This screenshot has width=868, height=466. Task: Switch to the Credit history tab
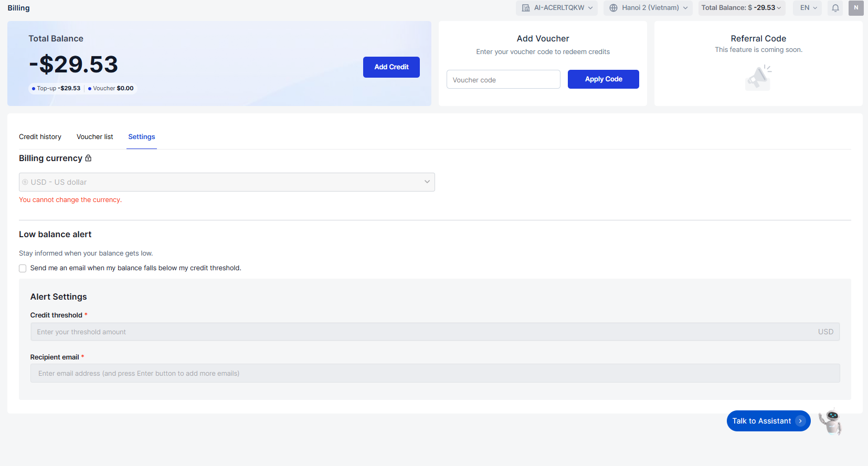40,137
